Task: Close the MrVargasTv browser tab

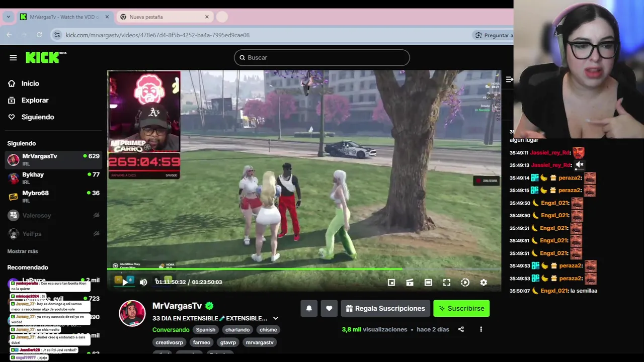Action: [107, 17]
